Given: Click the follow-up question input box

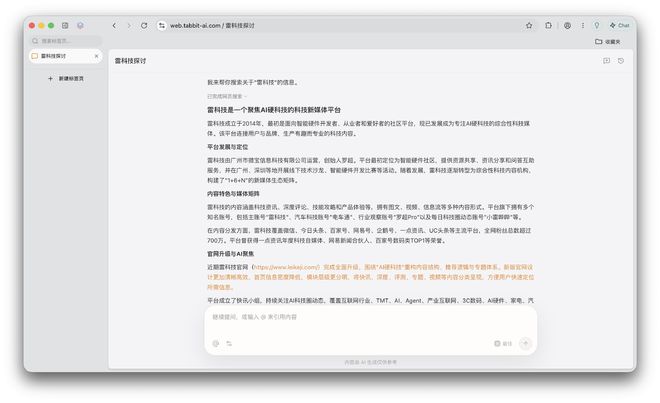Looking at the screenshot, I should coord(370,317).
